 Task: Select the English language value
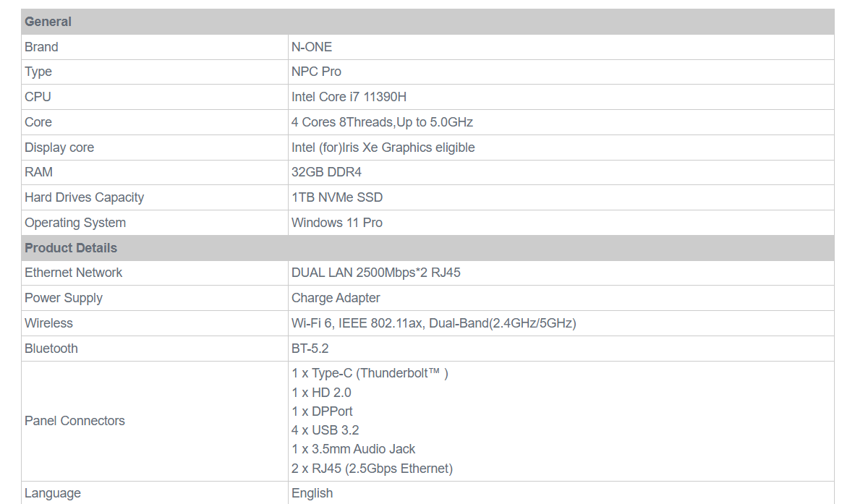click(x=312, y=493)
